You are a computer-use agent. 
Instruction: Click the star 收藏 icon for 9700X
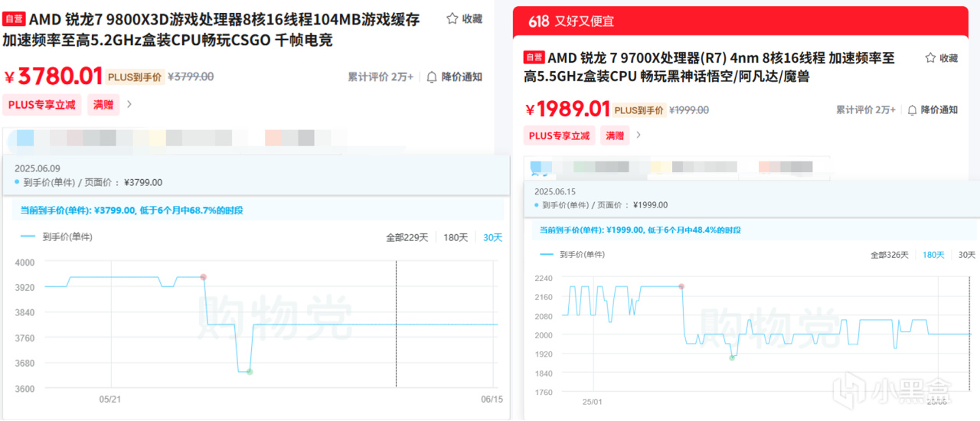(930, 58)
